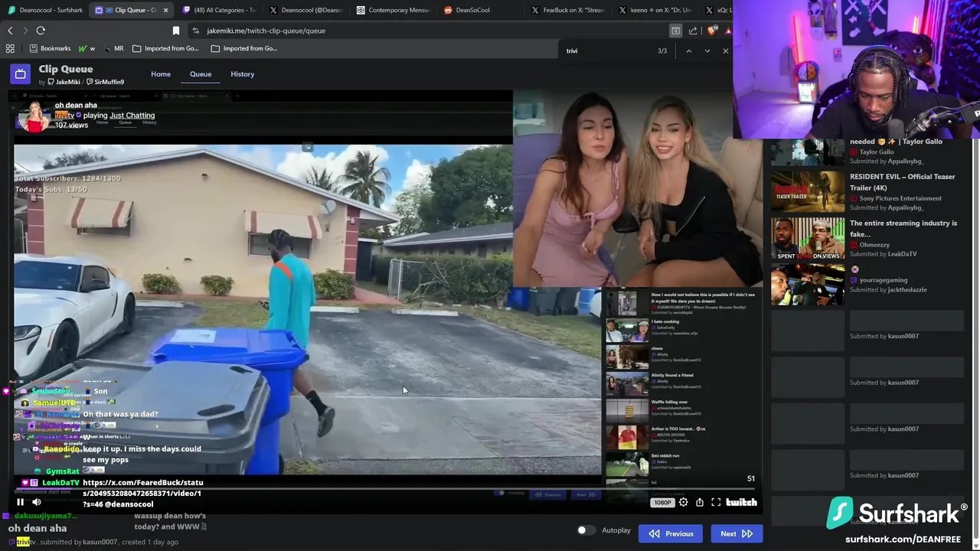The height and width of the screenshot is (551, 980).
Task: Go to the Previous clip
Action: (671, 533)
